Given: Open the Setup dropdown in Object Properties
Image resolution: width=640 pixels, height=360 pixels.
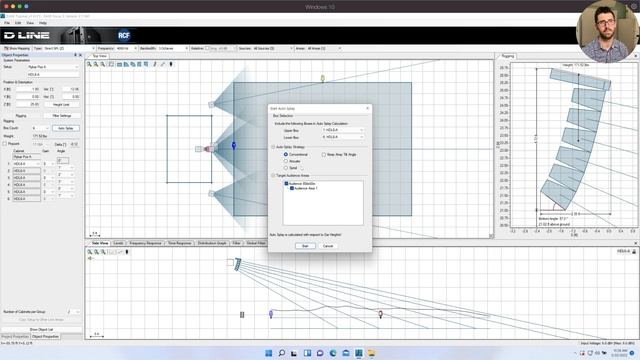Looking at the screenshot, I should 53,67.
